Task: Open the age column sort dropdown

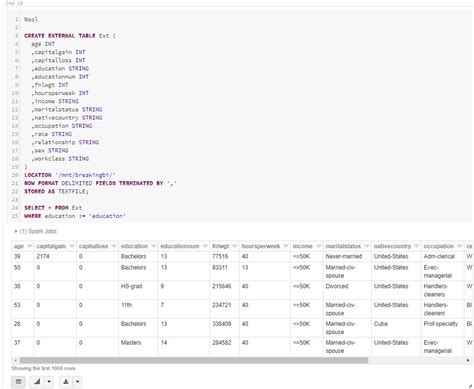Action: (29, 246)
